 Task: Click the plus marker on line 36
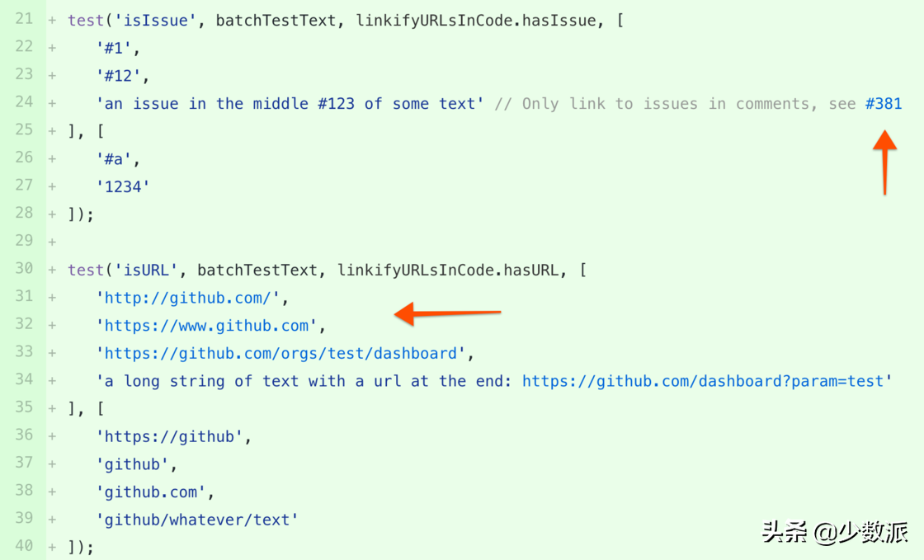tap(53, 436)
